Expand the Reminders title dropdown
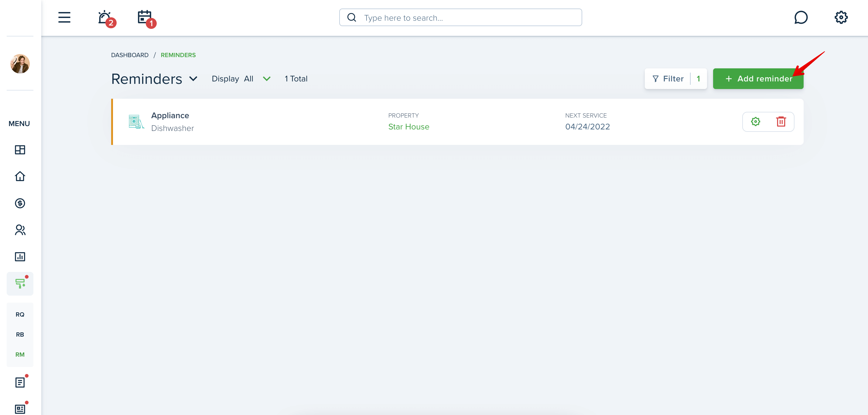Viewport: 868px width, 415px height. (193, 79)
